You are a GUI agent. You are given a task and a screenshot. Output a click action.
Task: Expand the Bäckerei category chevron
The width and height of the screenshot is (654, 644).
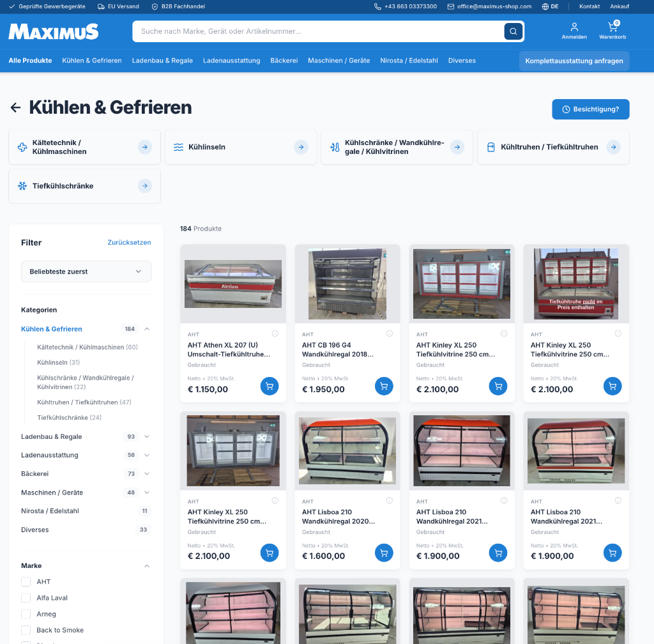(147, 473)
